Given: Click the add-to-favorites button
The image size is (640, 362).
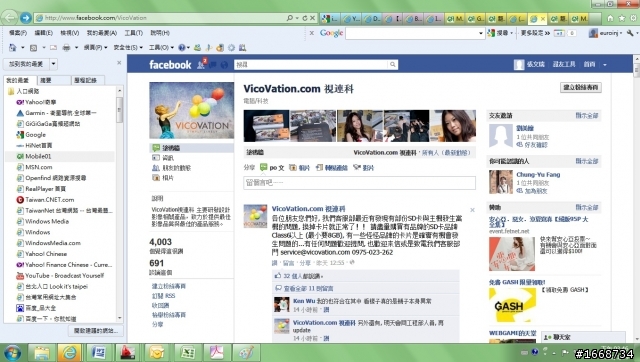Looking at the screenshot, I should click(27, 64).
